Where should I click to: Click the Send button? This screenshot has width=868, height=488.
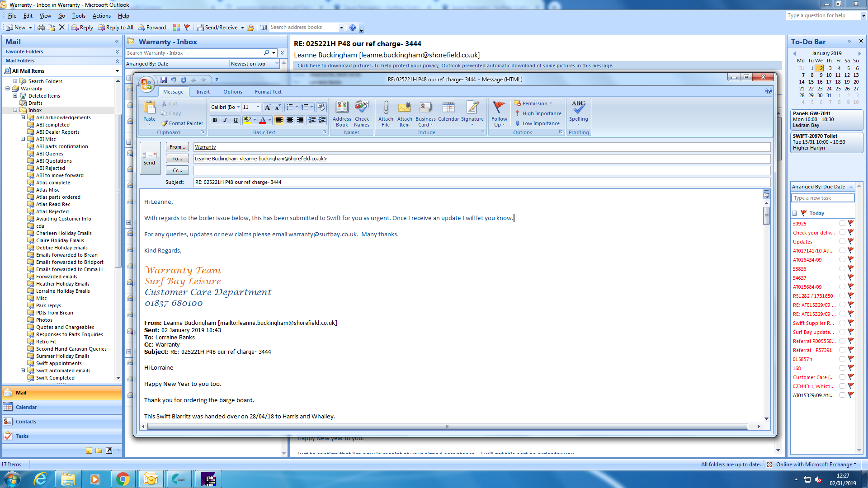coord(150,158)
